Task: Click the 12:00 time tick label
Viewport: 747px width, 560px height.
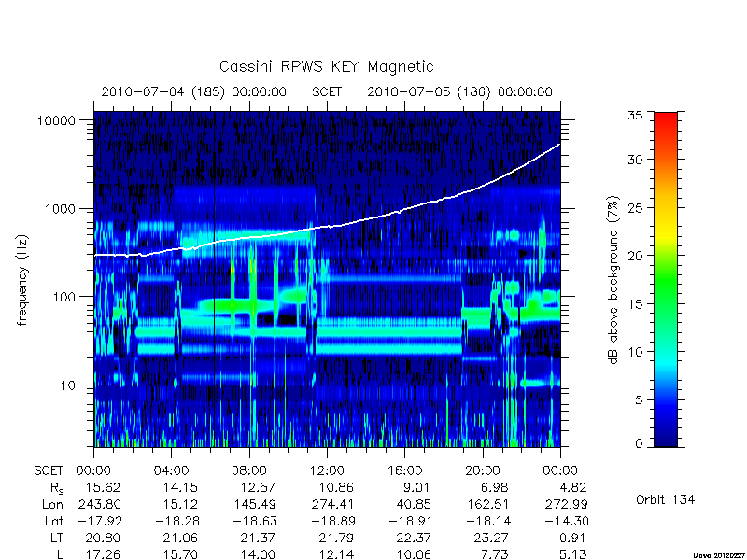Action: point(327,471)
